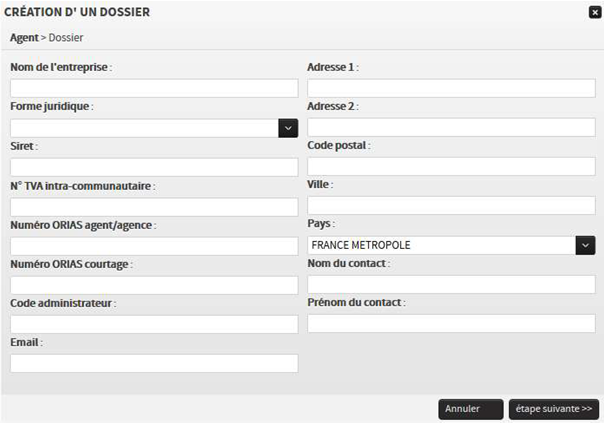
Task: Select the Email input field
Action: click(x=154, y=363)
